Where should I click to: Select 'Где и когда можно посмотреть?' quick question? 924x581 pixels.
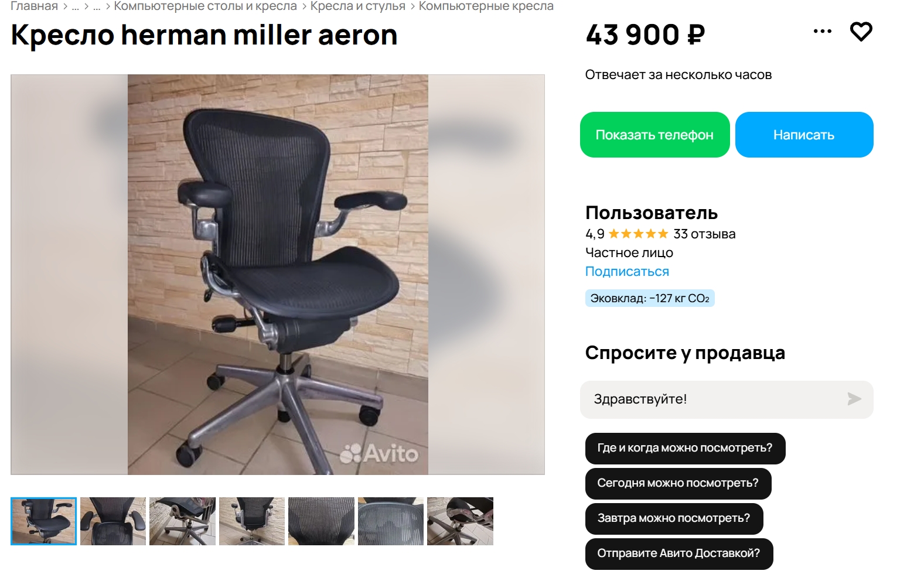pos(685,448)
